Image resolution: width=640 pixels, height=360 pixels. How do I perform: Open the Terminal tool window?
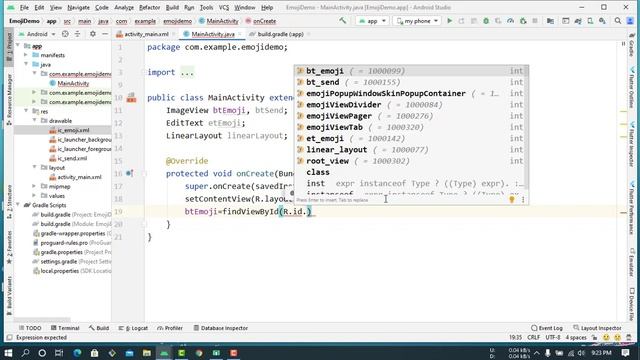[65, 328]
